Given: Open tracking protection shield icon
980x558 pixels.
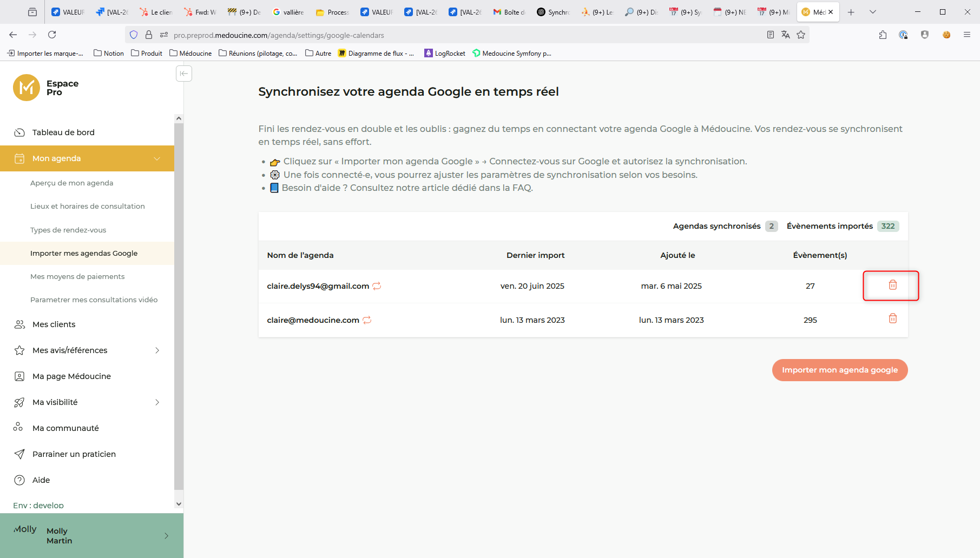Looking at the screenshot, I should (x=134, y=35).
